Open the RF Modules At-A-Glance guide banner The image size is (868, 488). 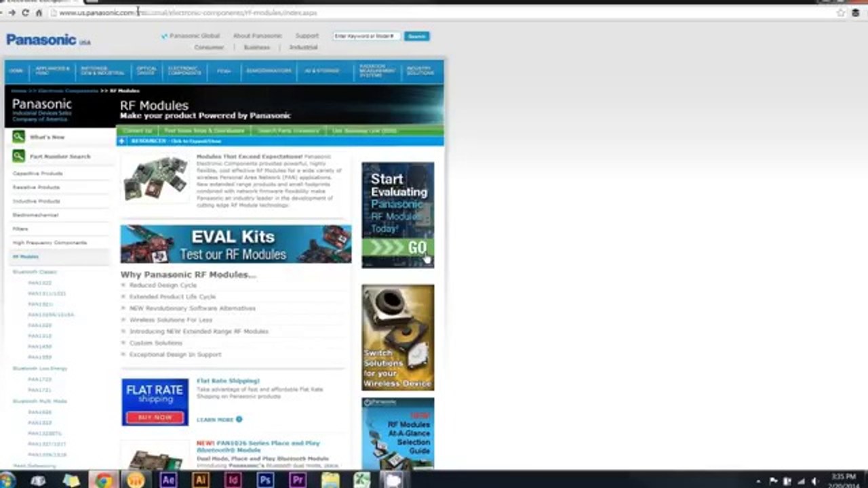[397, 434]
